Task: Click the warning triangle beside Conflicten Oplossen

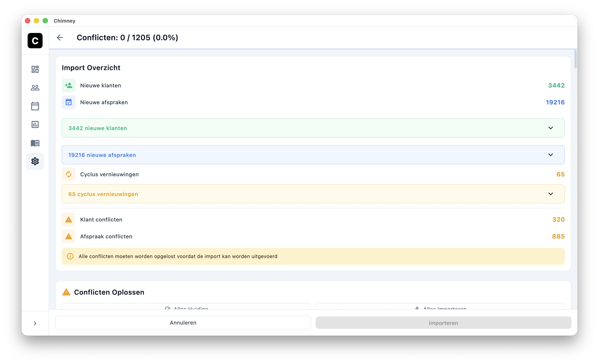Action: [x=66, y=292]
